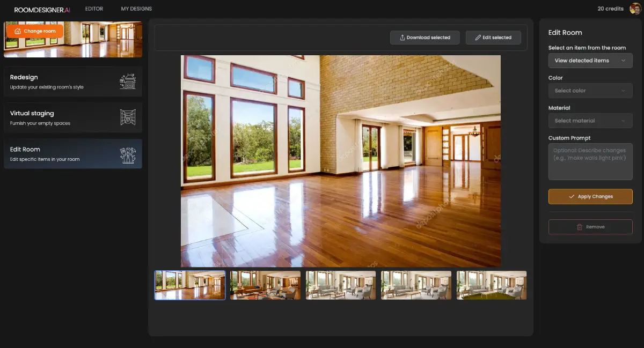
Task: Click the trash icon on Remove button
Action: 581,227
